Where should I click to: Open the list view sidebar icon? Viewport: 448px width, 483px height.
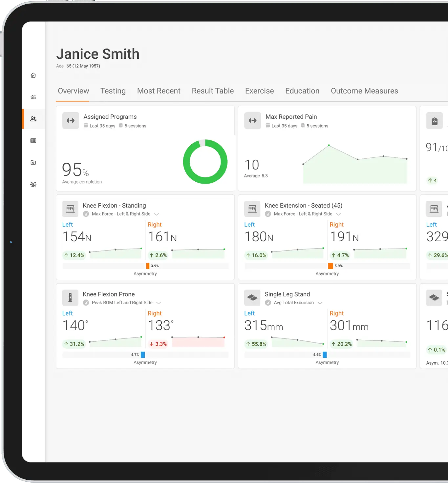(x=33, y=141)
